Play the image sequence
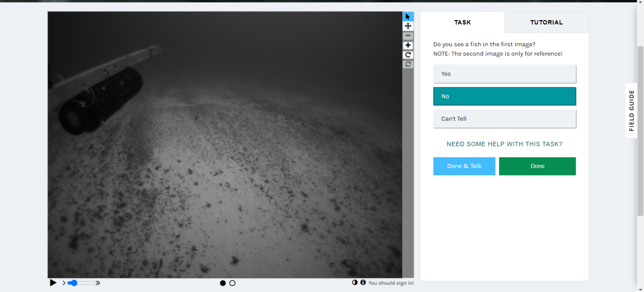 click(x=53, y=283)
